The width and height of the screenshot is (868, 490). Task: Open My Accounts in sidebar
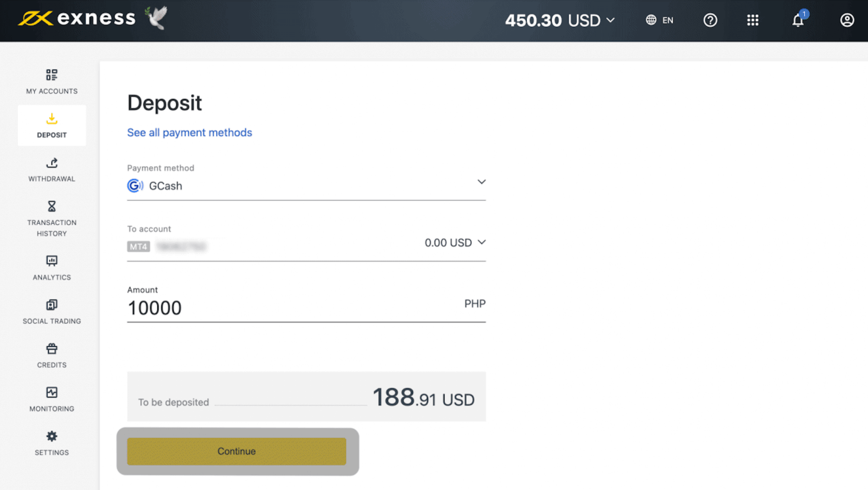(x=52, y=81)
